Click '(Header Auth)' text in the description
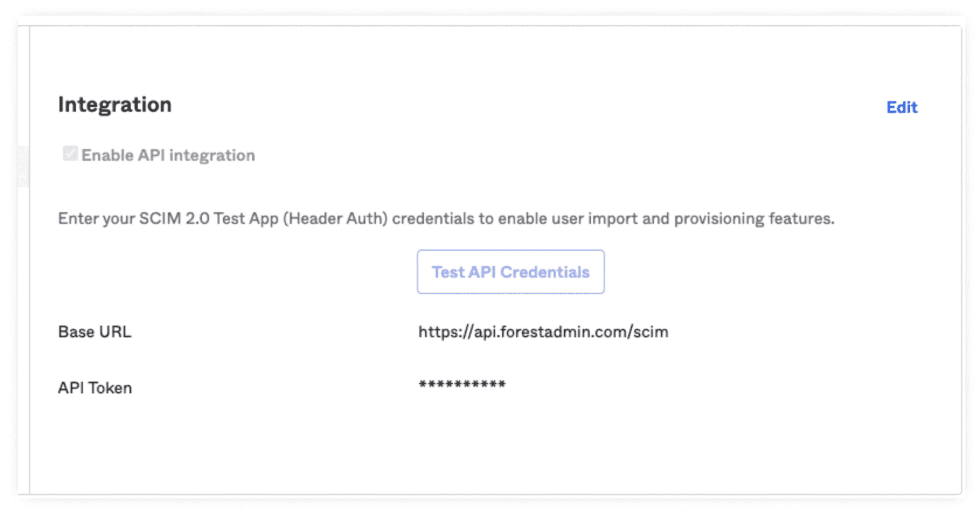This screenshot has width=980, height=515. (x=335, y=218)
